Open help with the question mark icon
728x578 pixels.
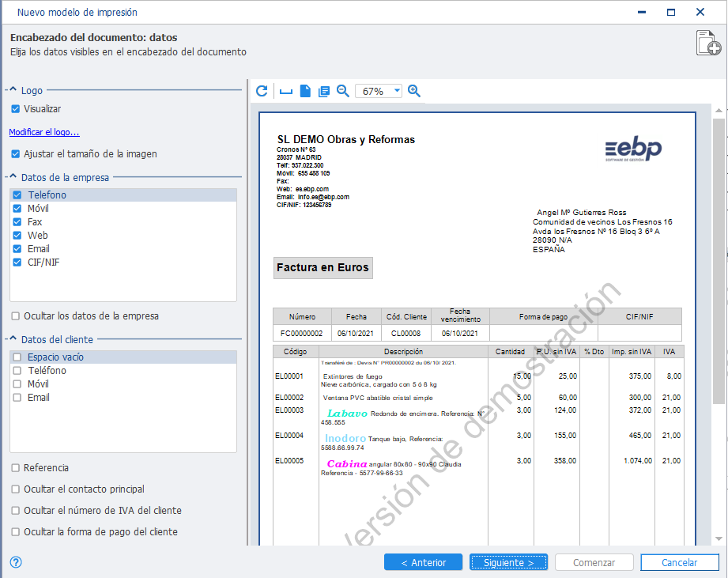(x=16, y=562)
